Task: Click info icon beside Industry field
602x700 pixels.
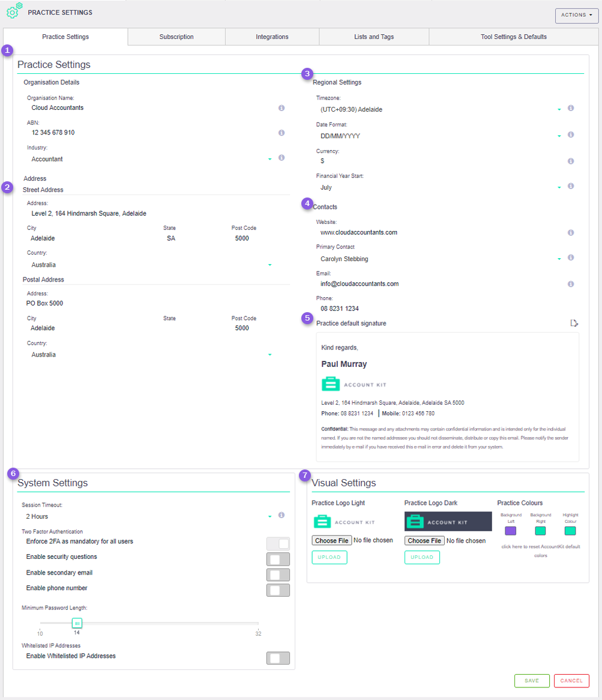Action: (x=281, y=157)
